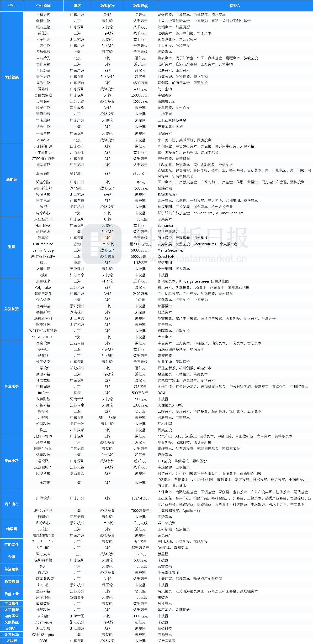Click company name 广汽埃安

[43, 498]
